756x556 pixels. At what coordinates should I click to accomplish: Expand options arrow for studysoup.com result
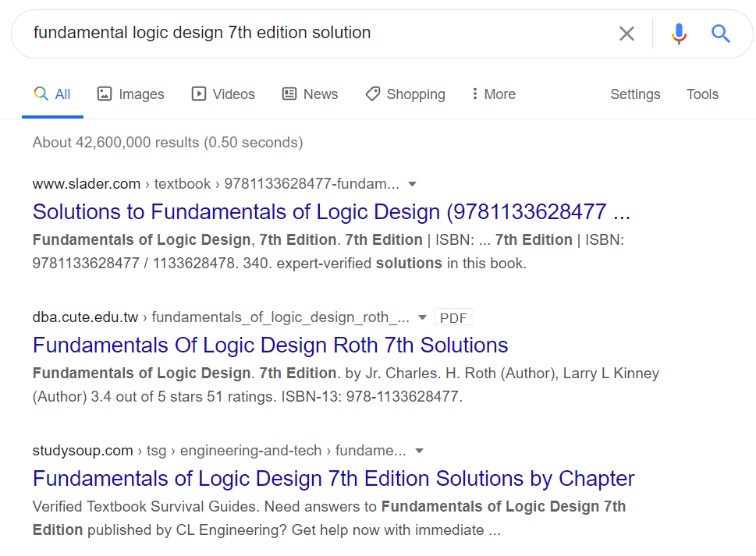[x=420, y=451]
